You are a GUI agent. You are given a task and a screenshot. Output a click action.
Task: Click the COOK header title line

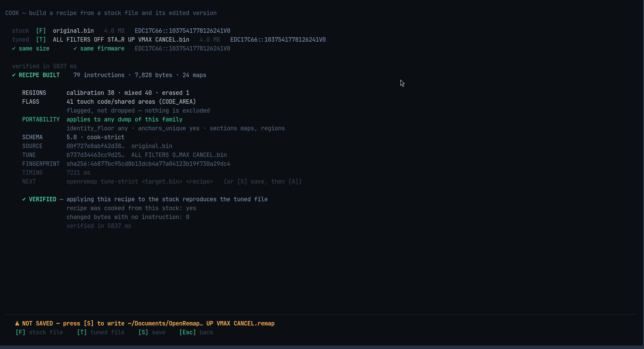click(x=111, y=13)
